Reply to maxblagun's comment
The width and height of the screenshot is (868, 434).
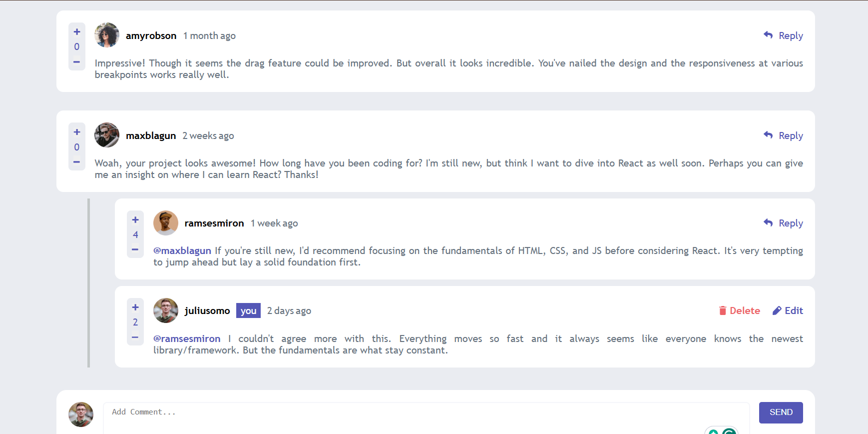coord(783,135)
